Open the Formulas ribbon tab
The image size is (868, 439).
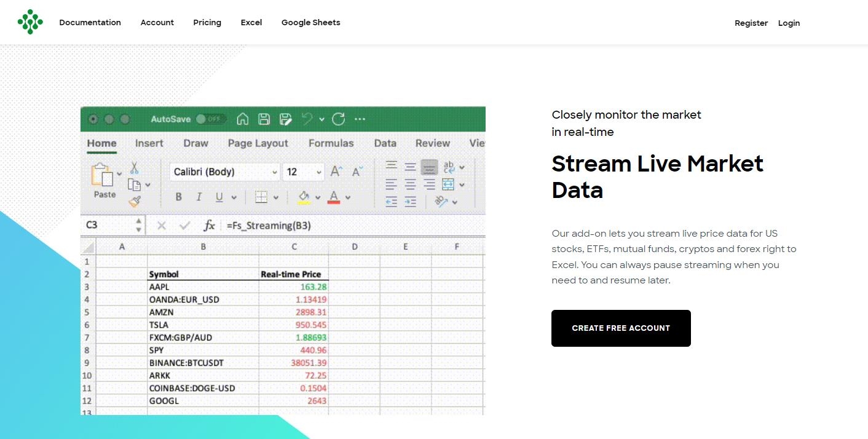331,143
